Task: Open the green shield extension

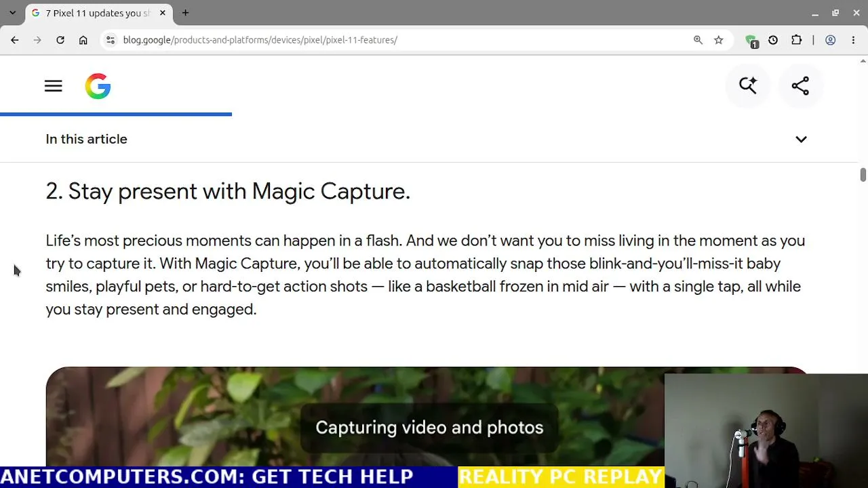Action: point(751,41)
